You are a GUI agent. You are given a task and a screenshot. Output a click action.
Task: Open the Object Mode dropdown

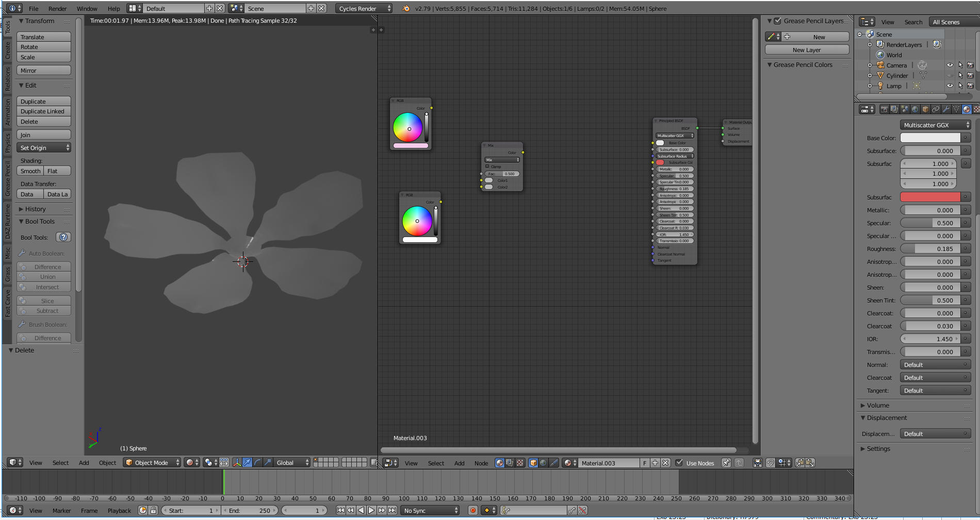(152, 462)
